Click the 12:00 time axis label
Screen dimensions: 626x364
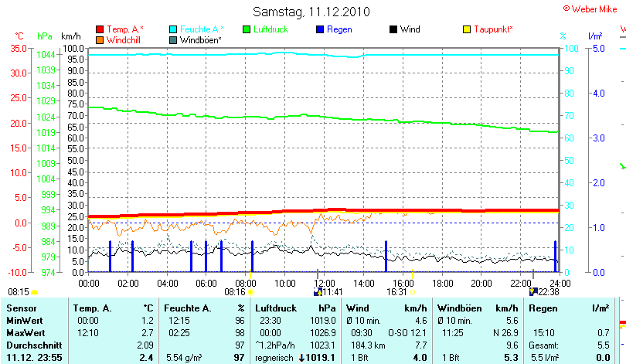tap(324, 284)
